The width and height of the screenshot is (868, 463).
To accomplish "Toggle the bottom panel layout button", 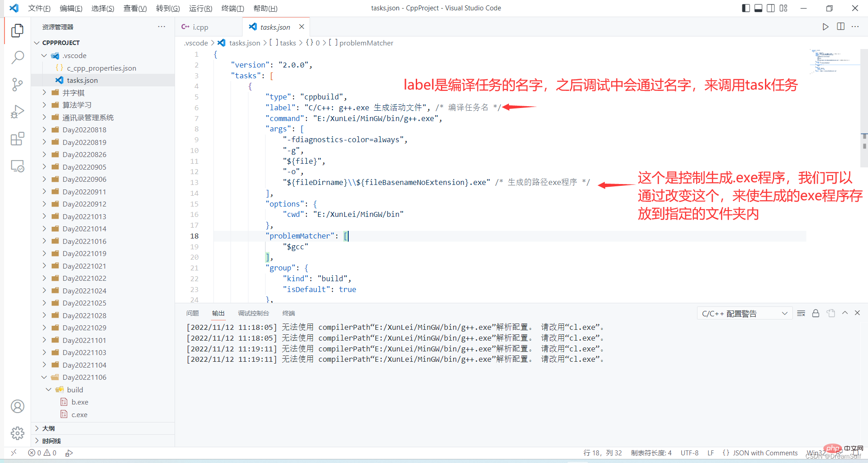I will point(758,8).
